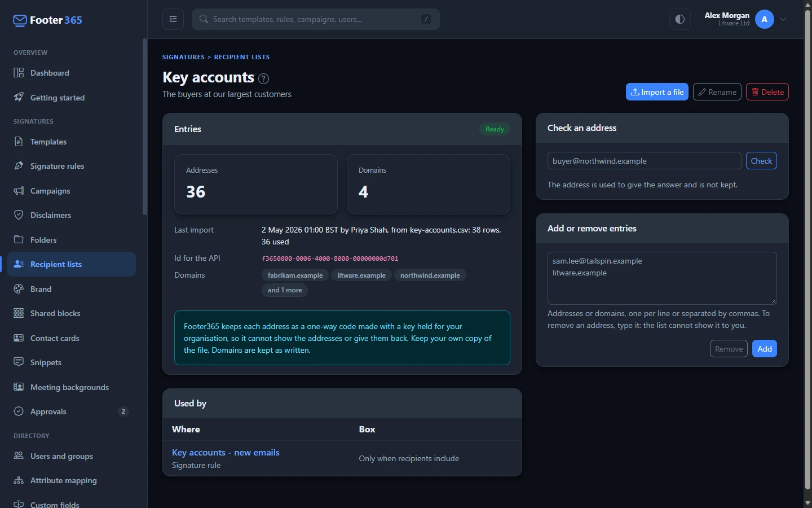Go to Disclaimers
Image resolution: width=812 pixels, height=508 pixels.
pos(71,215)
